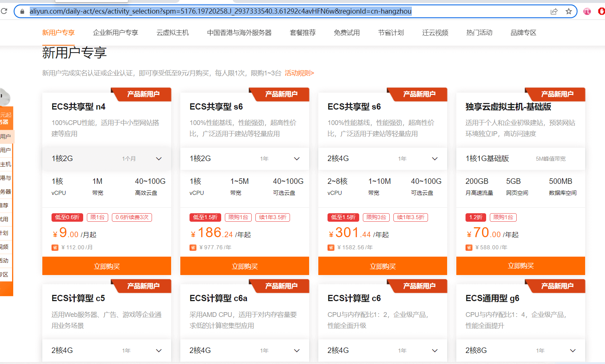
Task: Switch to 企业新用户专享 tab
Action: pyautogui.click(x=115, y=33)
